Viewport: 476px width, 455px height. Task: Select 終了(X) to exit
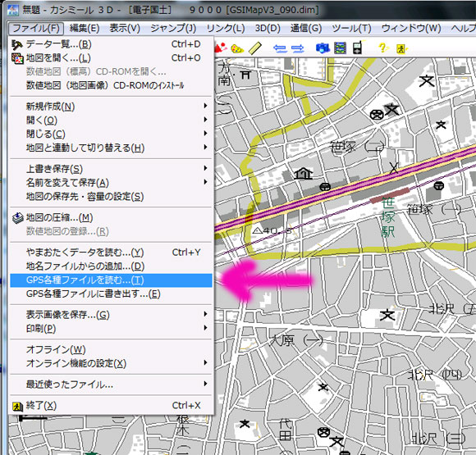click(111, 406)
